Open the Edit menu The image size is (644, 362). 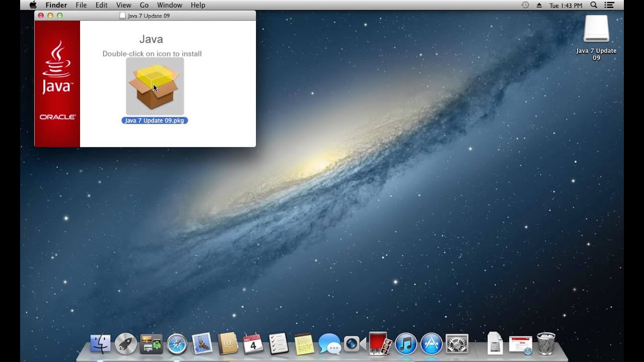(x=102, y=5)
